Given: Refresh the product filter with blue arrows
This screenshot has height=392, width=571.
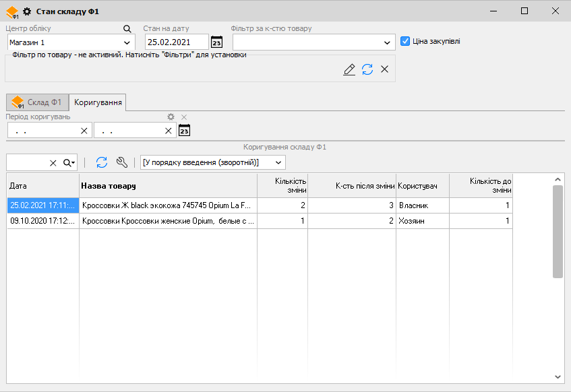Looking at the screenshot, I should coord(367,69).
